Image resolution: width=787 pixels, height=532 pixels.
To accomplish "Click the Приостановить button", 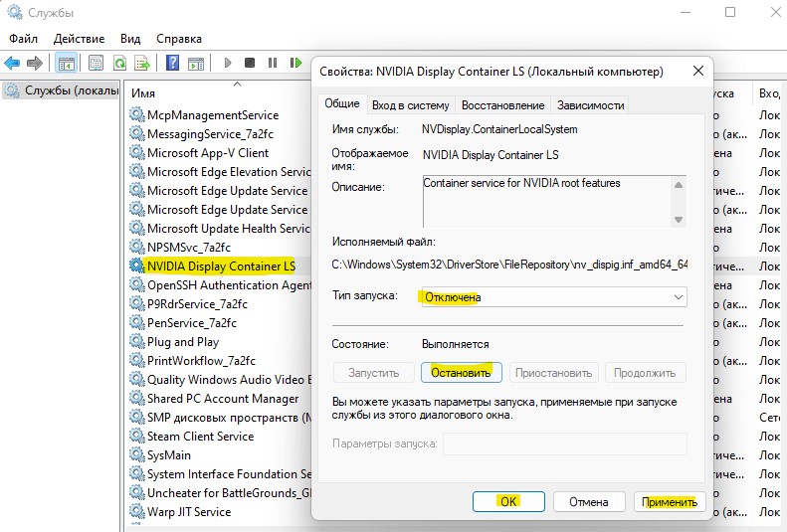I will [x=553, y=373].
